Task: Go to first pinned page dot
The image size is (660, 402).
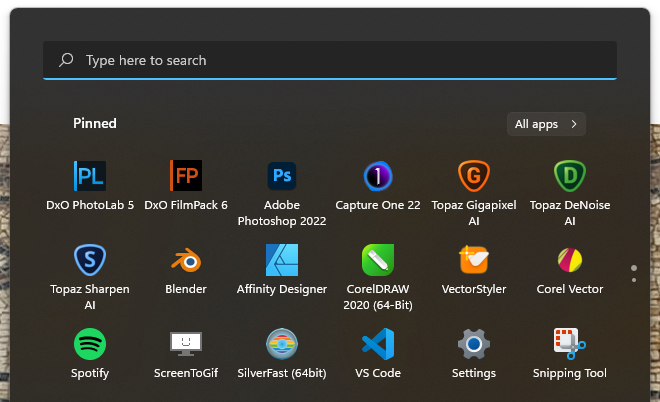Action: click(x=634, y=268)
